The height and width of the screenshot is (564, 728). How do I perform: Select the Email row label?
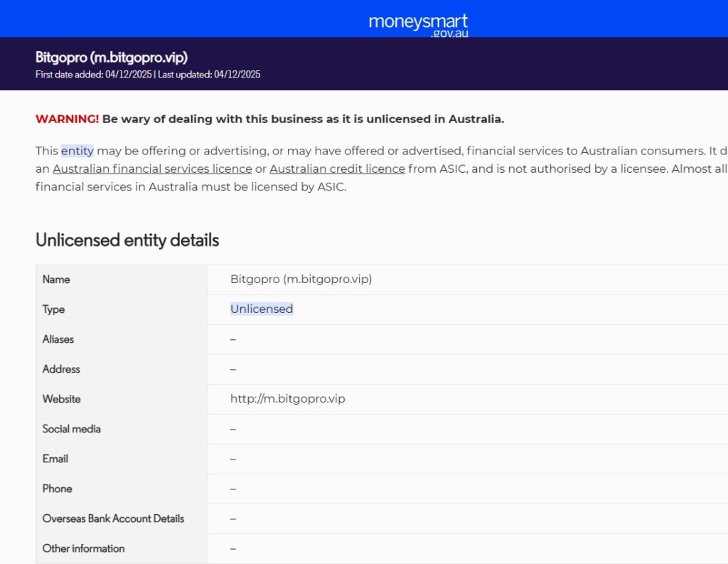coord(55,459)
